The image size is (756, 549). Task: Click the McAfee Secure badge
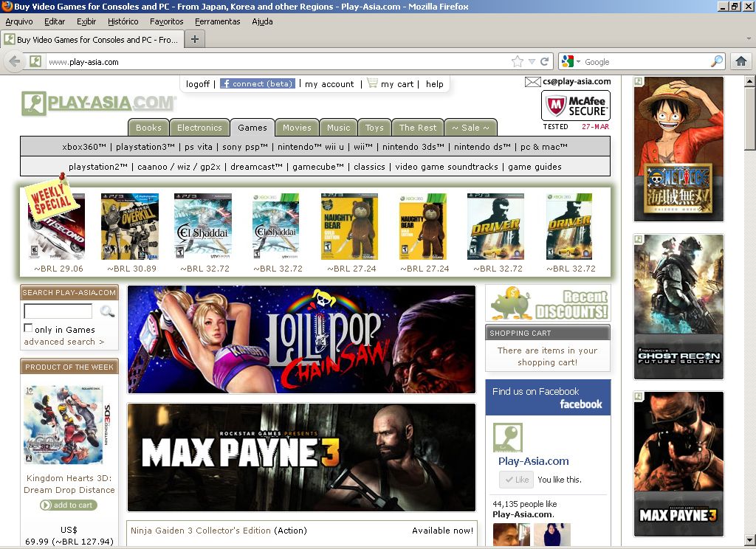point(576,106)
